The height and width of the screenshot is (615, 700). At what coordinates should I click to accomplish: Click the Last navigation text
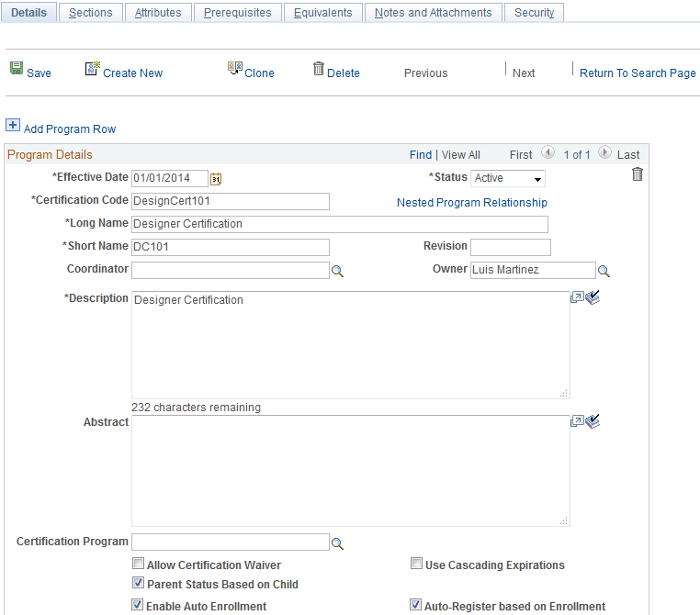click(x=628, y=155)
